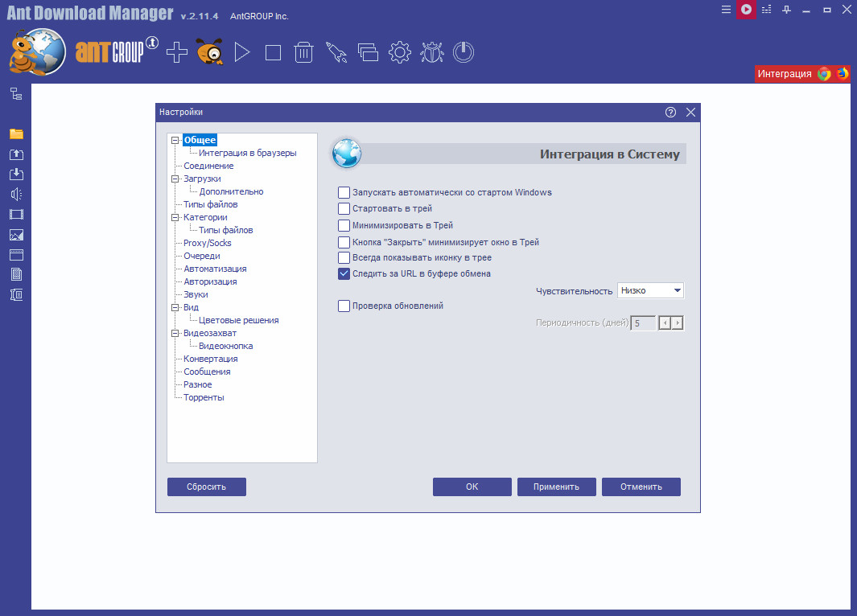The height and width of the screenshot is (616, 857).
Task: Click the trash can delete icon
Action: (x=303, y=52)
